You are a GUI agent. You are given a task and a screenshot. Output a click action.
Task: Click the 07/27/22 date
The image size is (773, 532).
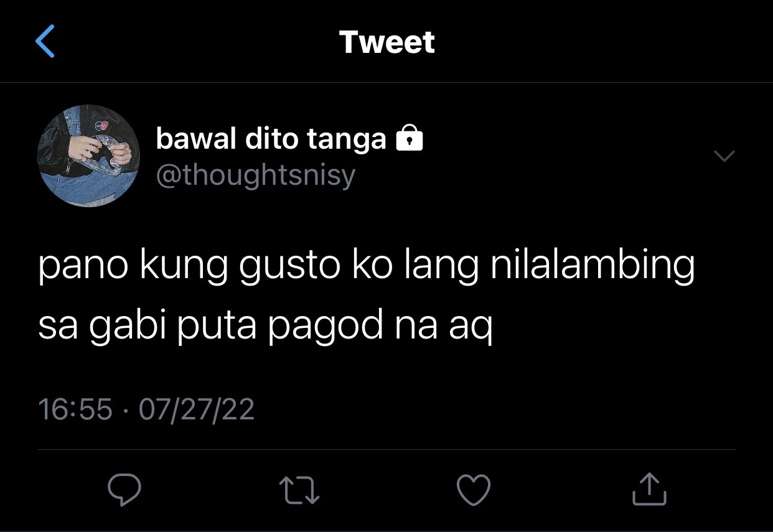click(x=197, y=409)
